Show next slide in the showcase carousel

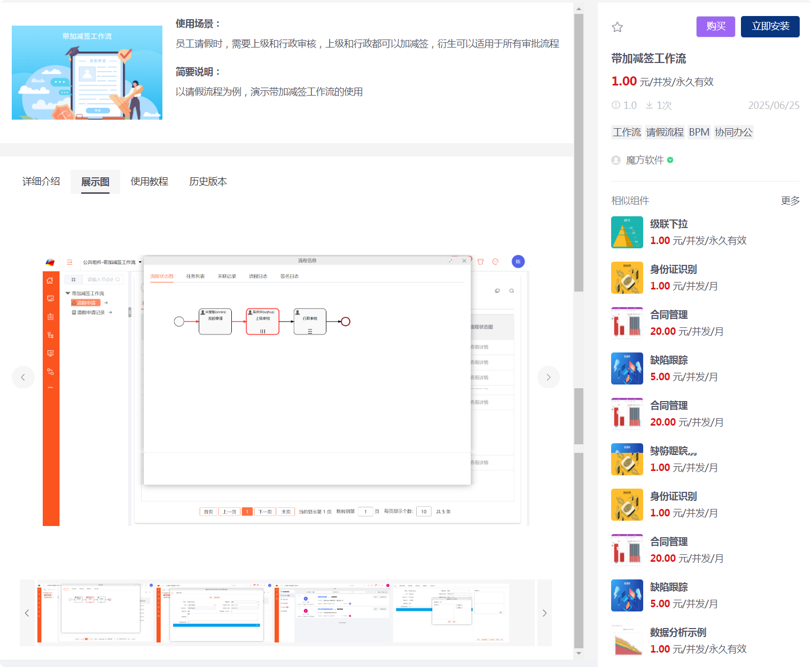pyautogui.click(x=549, y=377)
